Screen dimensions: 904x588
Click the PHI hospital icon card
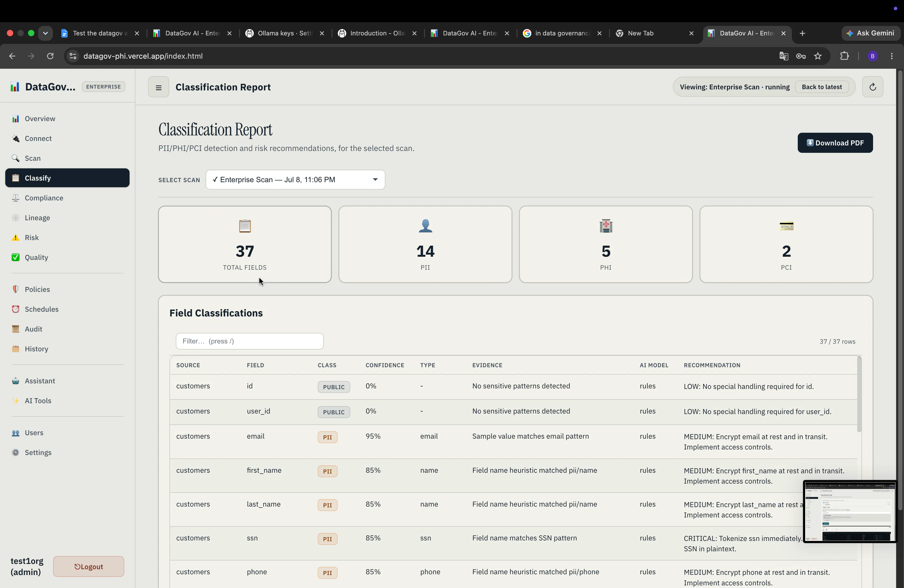point(606,244)
